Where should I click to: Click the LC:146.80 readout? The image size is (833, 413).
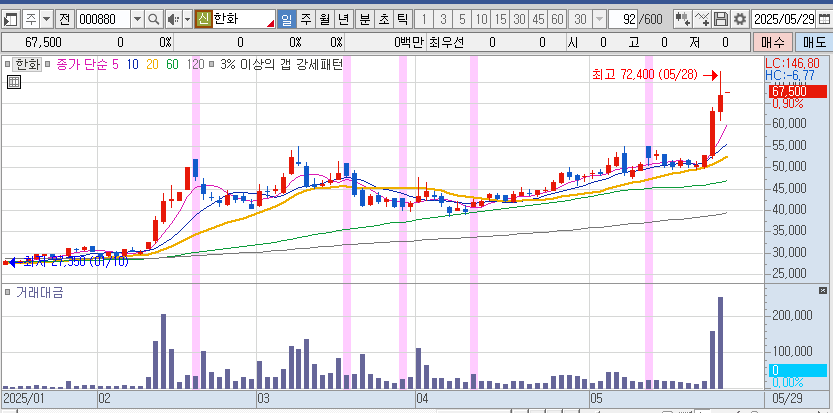click(x=793, y=63)
